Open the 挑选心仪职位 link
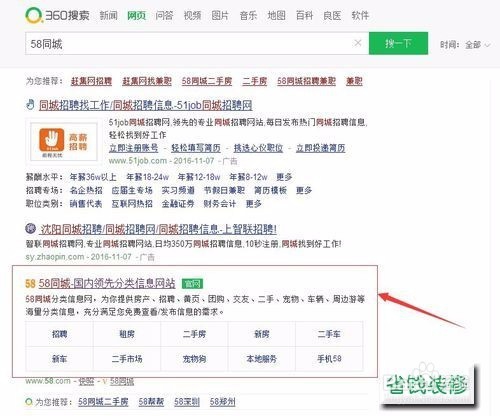This screenshot has height=416, width=500. pyautogui.click(x=258, y=148)
